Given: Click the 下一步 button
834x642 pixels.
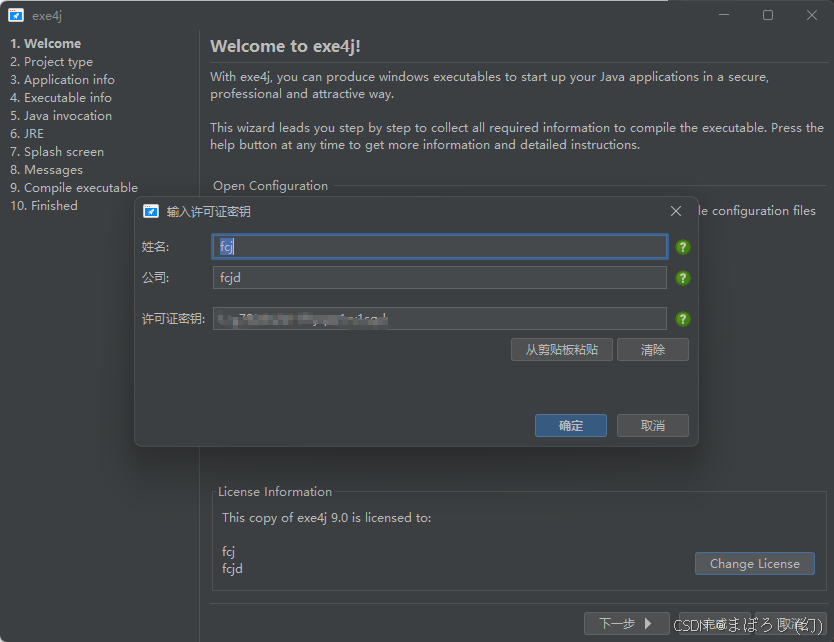Looking at the screenshot, I should click(x=627, y=623).
